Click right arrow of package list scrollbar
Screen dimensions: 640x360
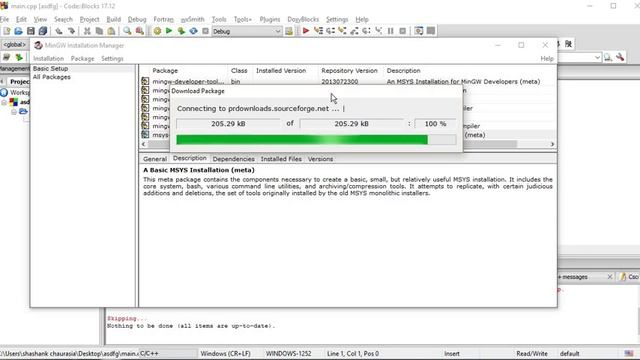tap(552, 144)
